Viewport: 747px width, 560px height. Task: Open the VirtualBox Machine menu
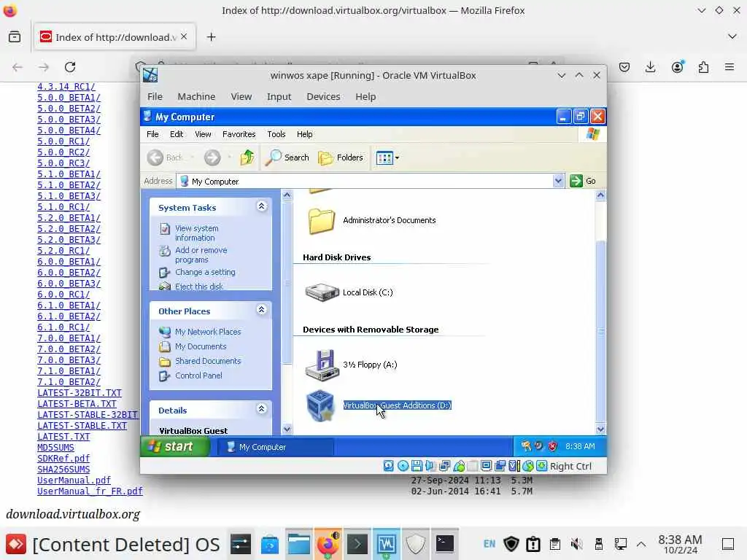click(196, 97)
